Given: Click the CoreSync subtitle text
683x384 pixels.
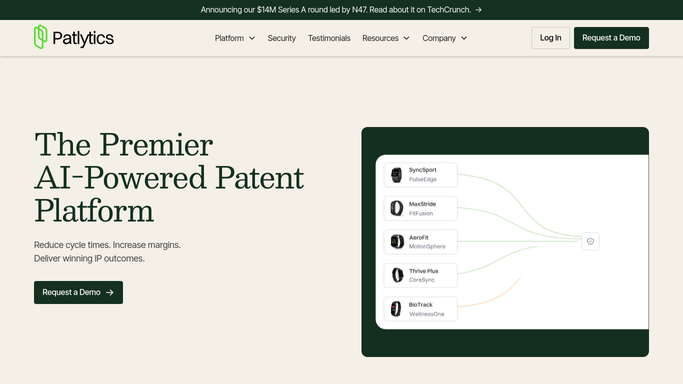Looking at the screenshot, I should pos(422,280).
